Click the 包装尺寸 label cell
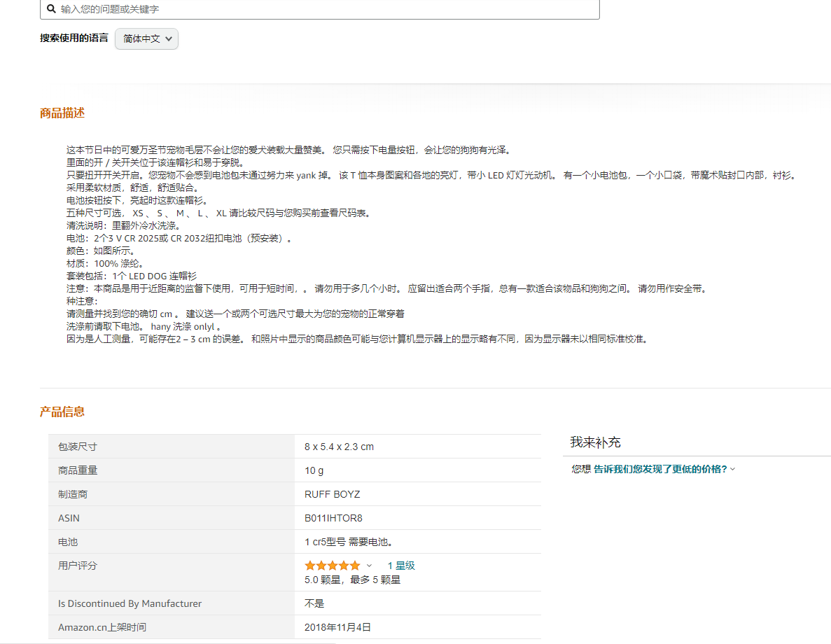The image size is (831, 644). click(x=172, y=447)
